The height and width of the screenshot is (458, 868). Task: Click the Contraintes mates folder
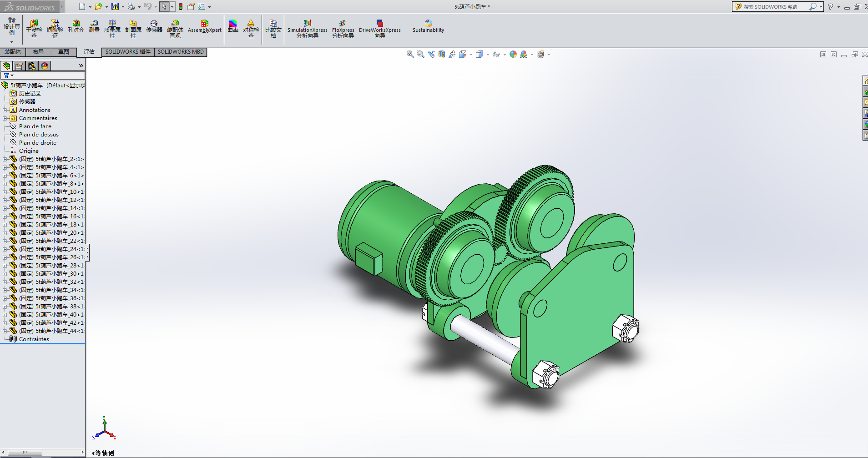(x=34, y=339)
